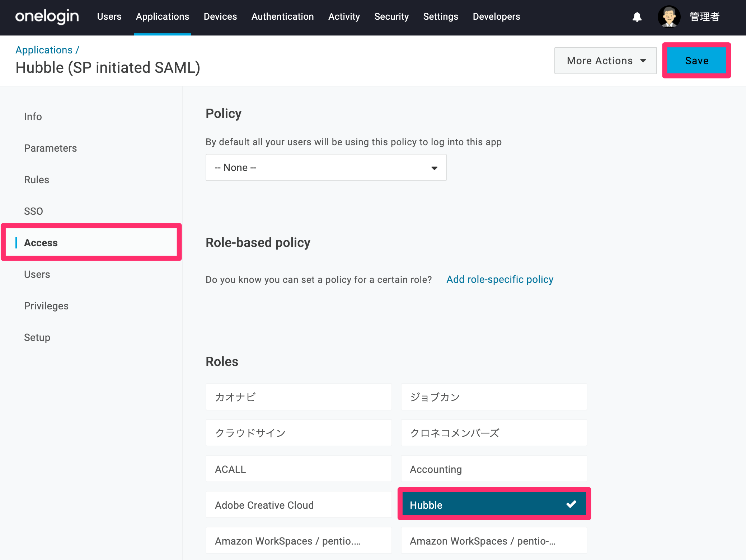The height and width of the screenshot is (560, 746).
Task: Open the Security menu
Action: (391, 16)
